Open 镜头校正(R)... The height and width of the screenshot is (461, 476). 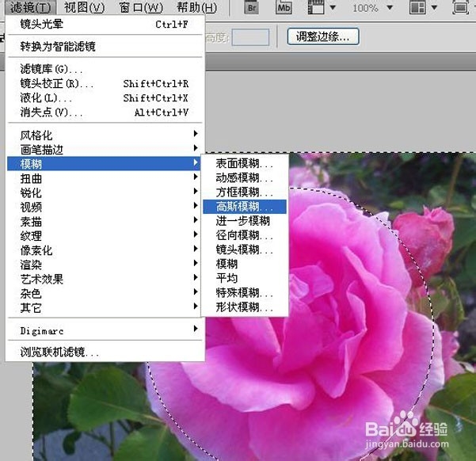104,83
